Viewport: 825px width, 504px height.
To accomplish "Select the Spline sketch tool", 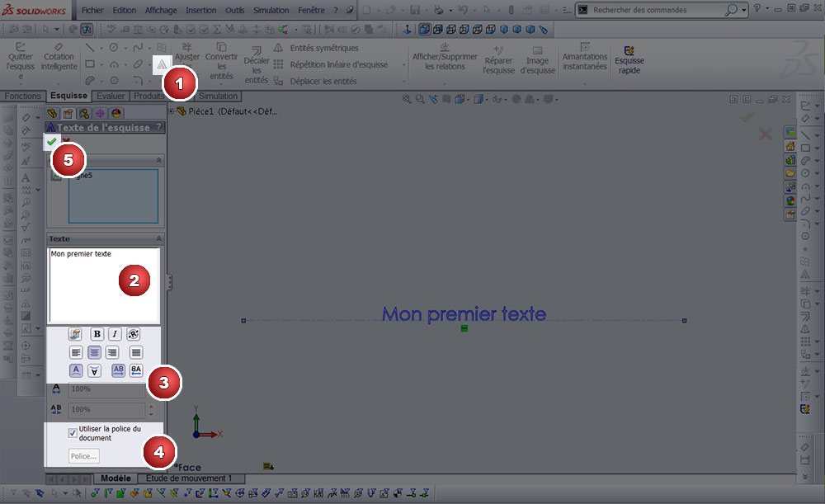I will tap(138, 48).
